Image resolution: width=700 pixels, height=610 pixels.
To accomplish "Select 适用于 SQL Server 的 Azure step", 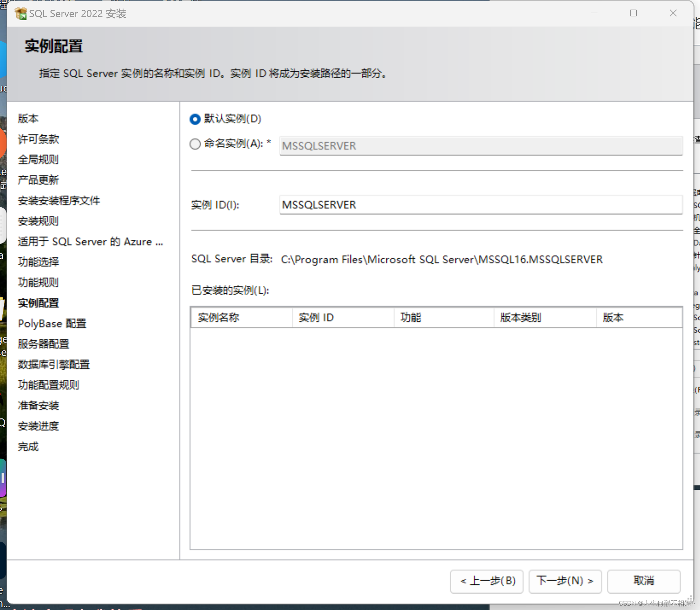I will tap(91, 241).
